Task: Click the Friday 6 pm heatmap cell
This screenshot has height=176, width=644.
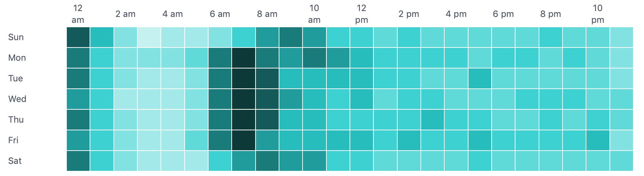Action: tap(503, 140)
